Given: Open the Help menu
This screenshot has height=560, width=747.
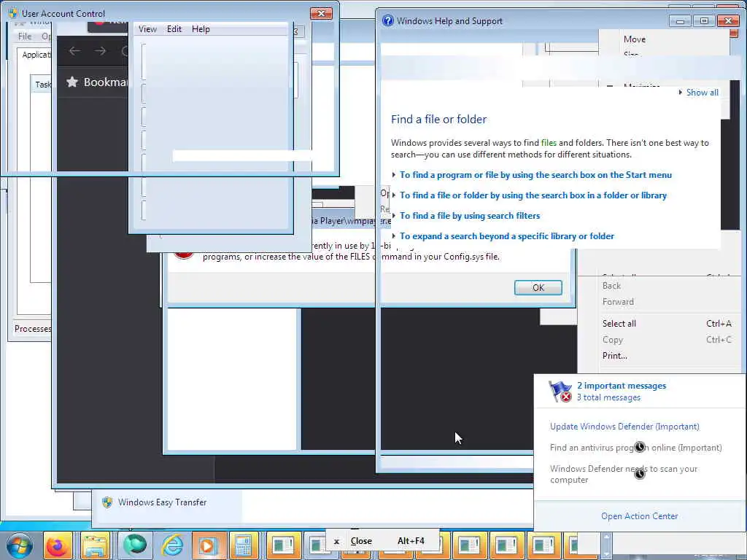Looking at the screenshot, I should (x=201, y=29).
